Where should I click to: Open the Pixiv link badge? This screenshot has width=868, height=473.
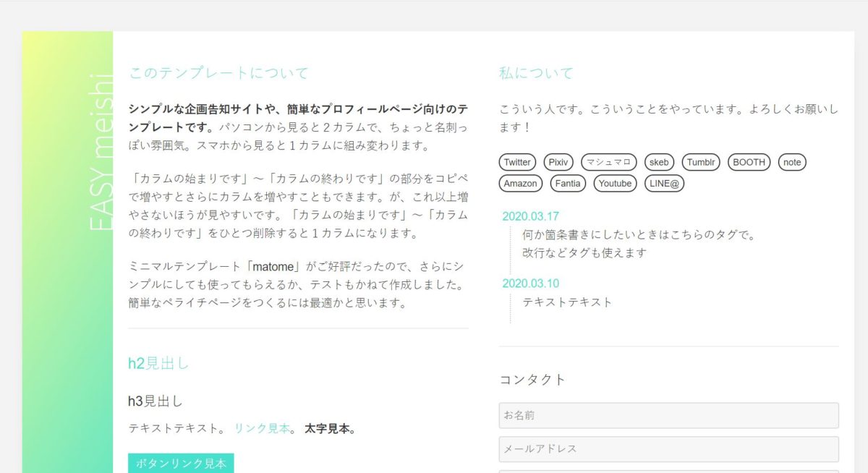click(x=558, y=162)
